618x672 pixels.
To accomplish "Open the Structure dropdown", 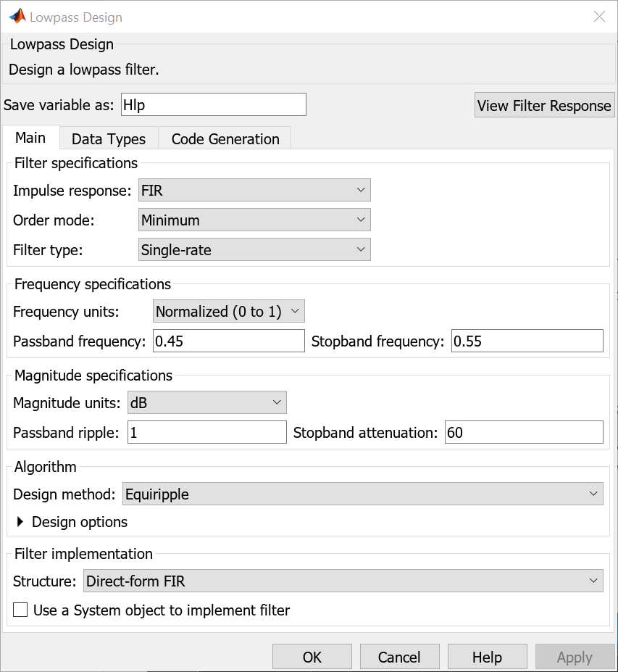I will tap(343, 581).
